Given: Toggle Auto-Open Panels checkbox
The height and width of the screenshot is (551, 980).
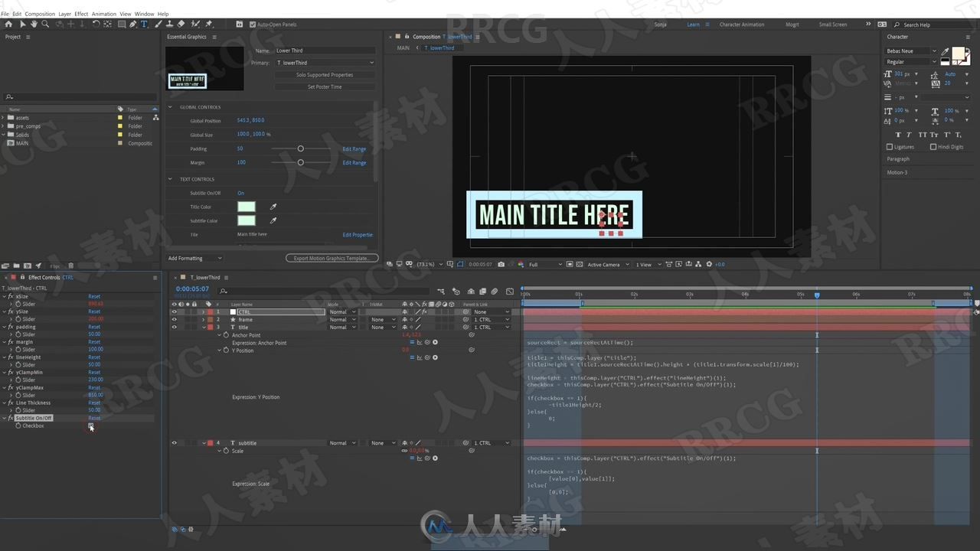Looking at the screenshot, I should 253,24.
